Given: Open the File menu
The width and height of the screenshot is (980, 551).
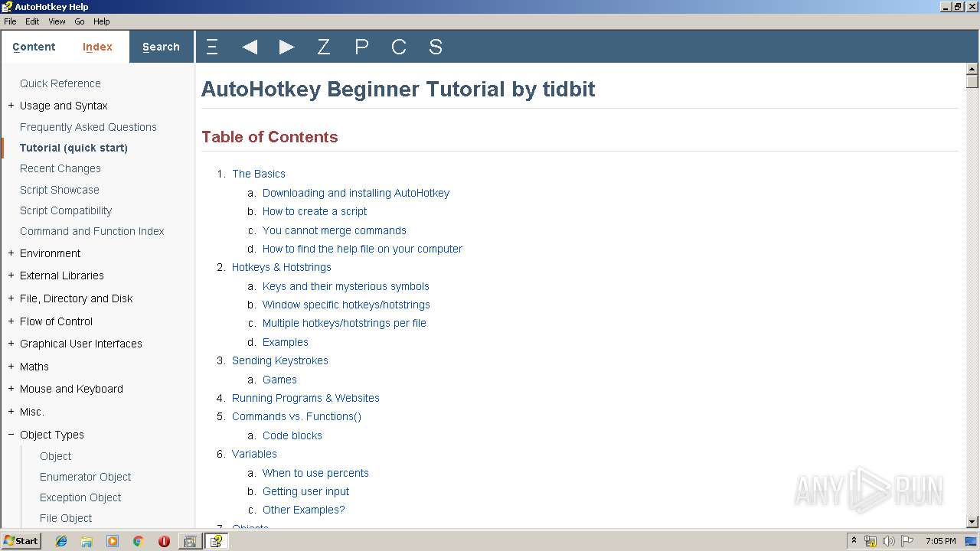Looking at the screenshot, I should pyautogui.click(x=10, y=21).
